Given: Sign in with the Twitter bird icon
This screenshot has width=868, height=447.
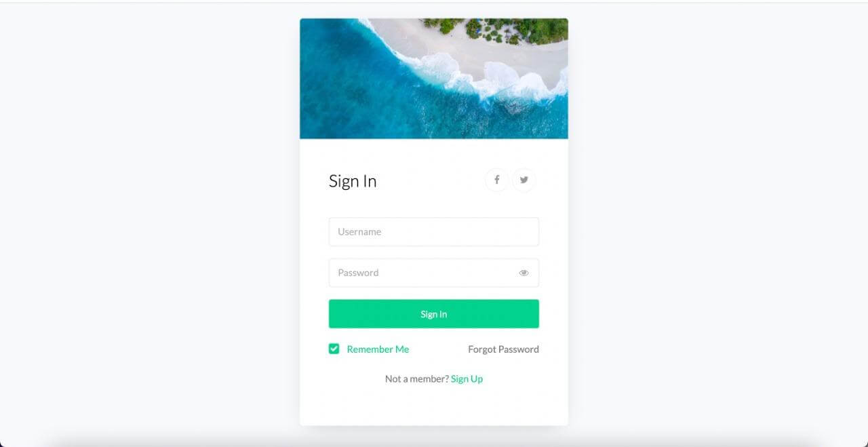Looking at the screenshot, I should (x=524, y=180).
